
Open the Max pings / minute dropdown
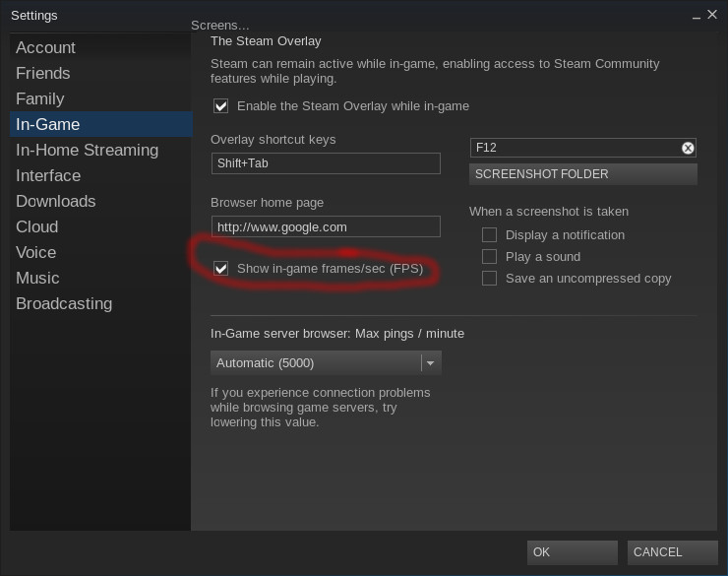coord(326,362)
